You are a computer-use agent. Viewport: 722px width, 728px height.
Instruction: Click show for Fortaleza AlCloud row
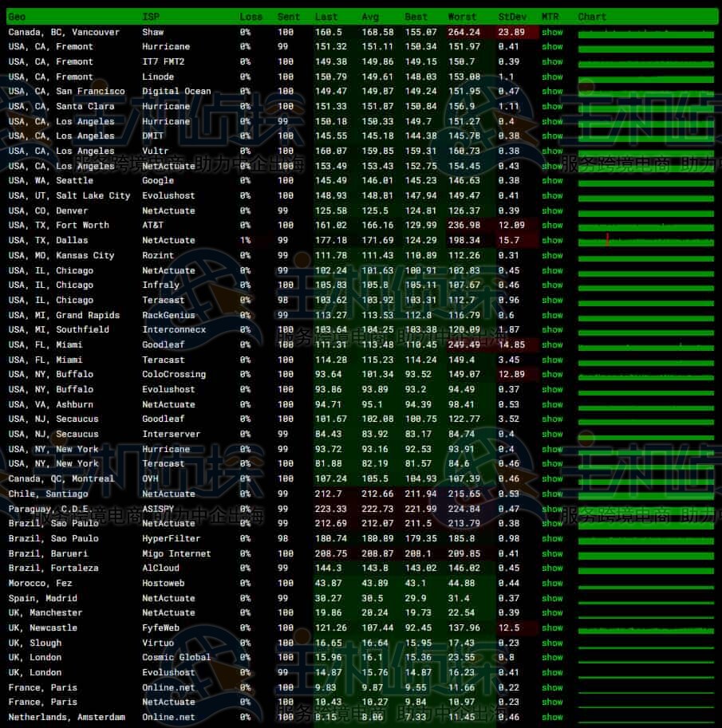click(552, 568)
